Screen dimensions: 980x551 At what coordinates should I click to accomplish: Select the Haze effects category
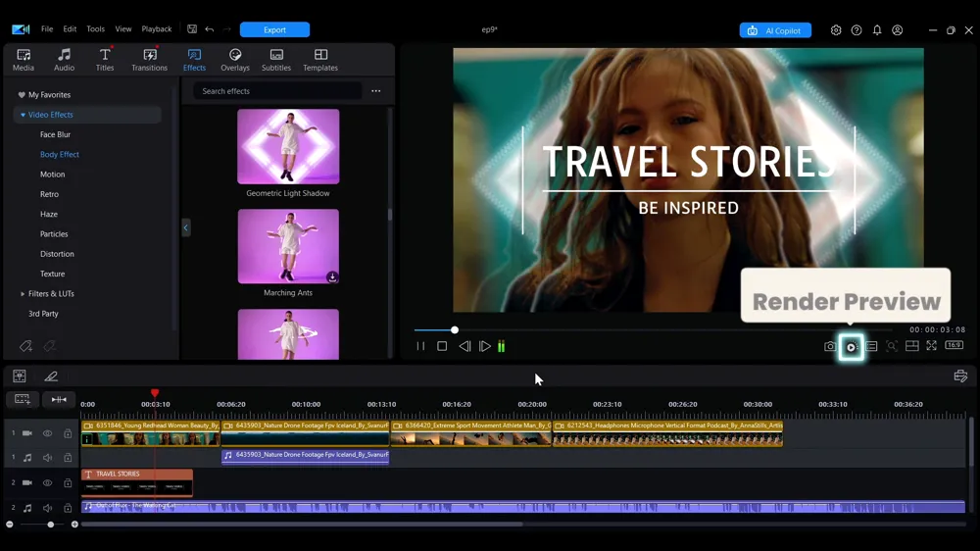(49, 214)
